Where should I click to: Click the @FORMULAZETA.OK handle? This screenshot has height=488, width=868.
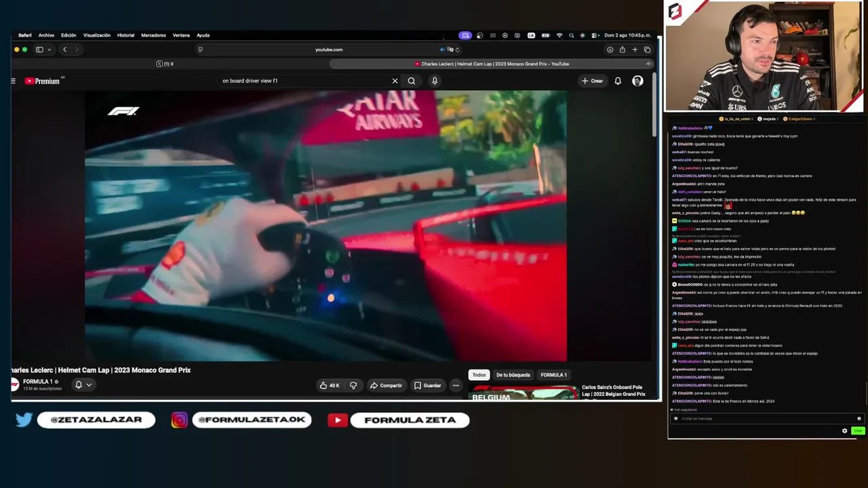(x=252, y=420)
